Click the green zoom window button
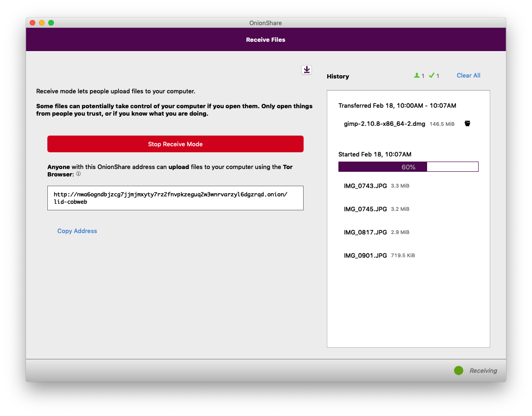532x416 pixels. [51, 23]
